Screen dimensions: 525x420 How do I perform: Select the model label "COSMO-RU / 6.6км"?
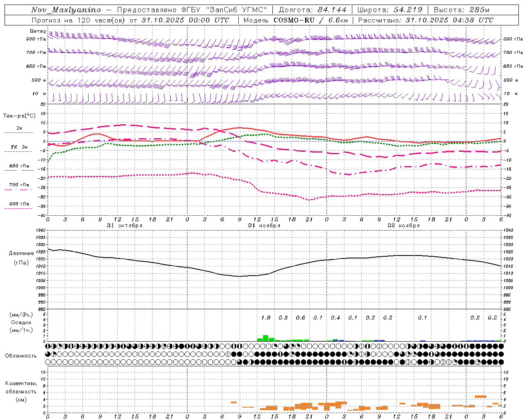click(311, 20)
